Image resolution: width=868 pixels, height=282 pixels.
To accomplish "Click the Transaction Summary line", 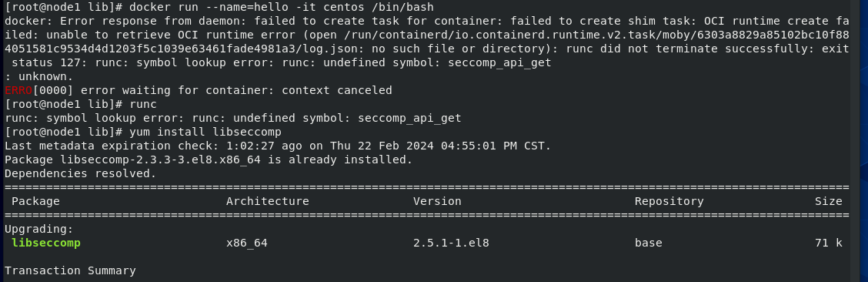I will pyautogui.click(x=70, y=270).
